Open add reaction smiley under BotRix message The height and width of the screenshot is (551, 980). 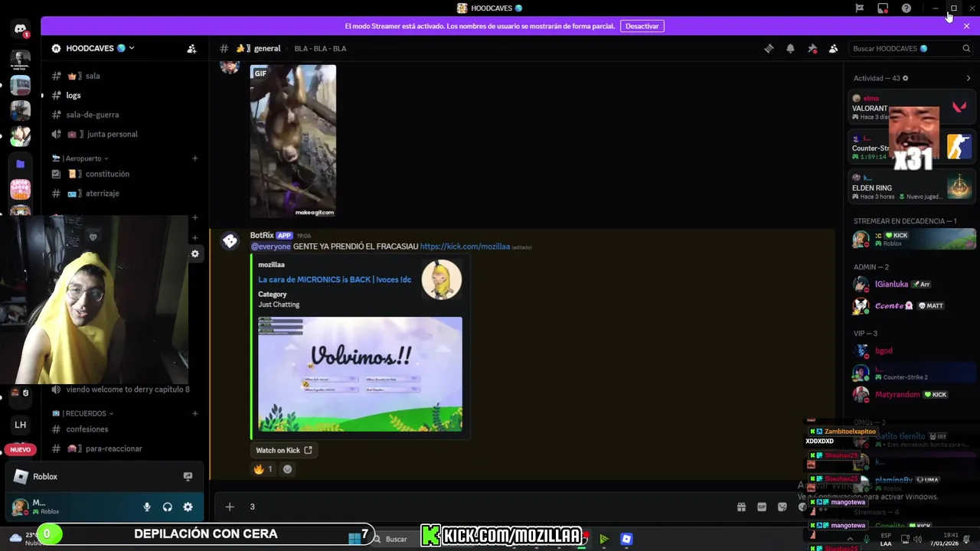(x=287, y=469)
